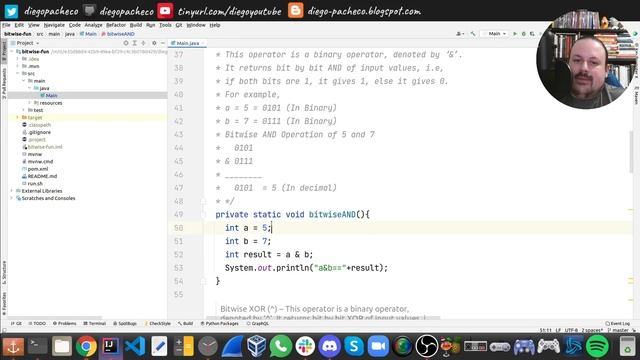The image size is (640, 360).
Task: Open IntelliJ IDEA icon in dock
Action: click(x=110, y=347)
